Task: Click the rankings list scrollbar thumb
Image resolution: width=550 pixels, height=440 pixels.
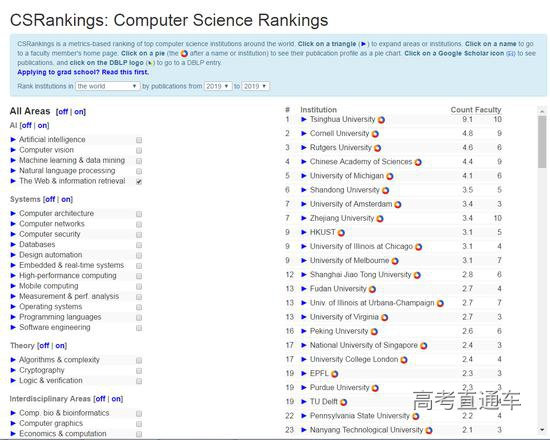Action: point(542,142)
